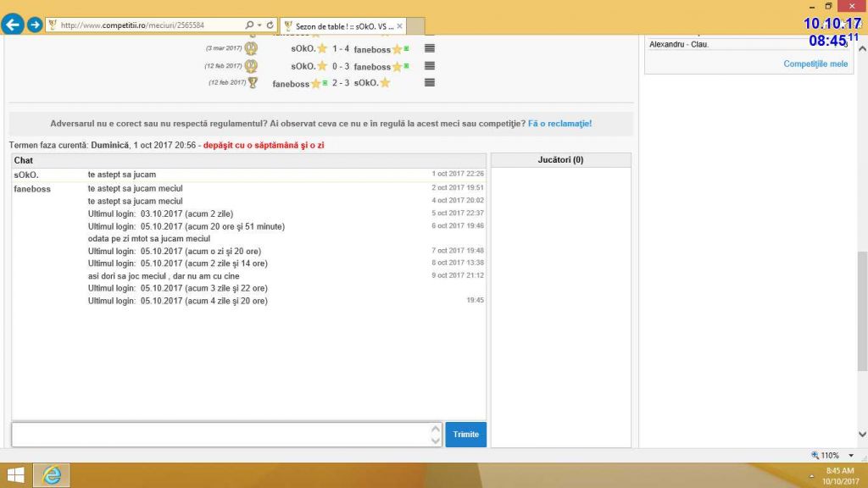Follow the 'Competiţiile mele' link
The height and width of the screenshot is (488, 868).
coord(815,64)
